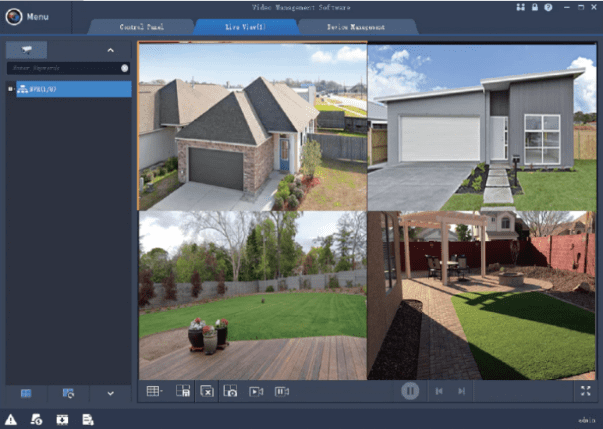Select the patio pergola camera feed
This screenshot has height=429, width=603.
pos(484,294)
